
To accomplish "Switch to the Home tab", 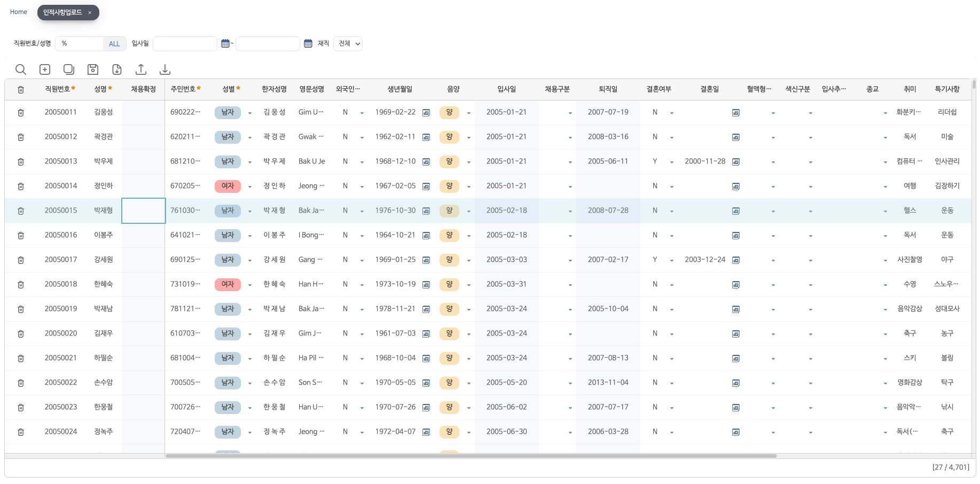I will click(19, 12).
